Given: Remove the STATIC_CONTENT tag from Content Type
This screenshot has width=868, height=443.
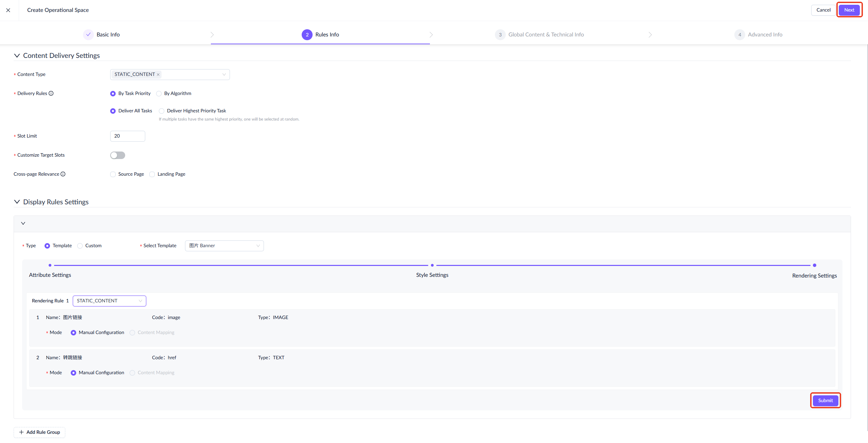Looking at the screenshot, I should [x=158, y=75].
